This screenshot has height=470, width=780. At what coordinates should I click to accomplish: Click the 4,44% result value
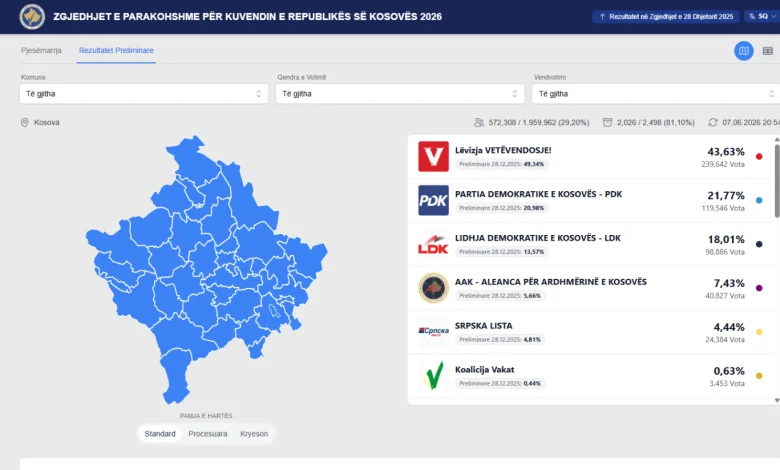[729, 327]
